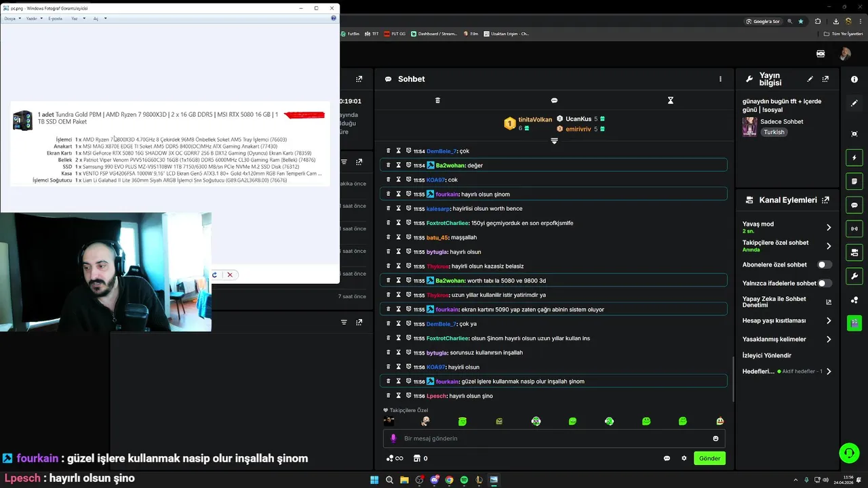Click the Turkish language tag
868x488 pixels.
[x=774, y=132]
